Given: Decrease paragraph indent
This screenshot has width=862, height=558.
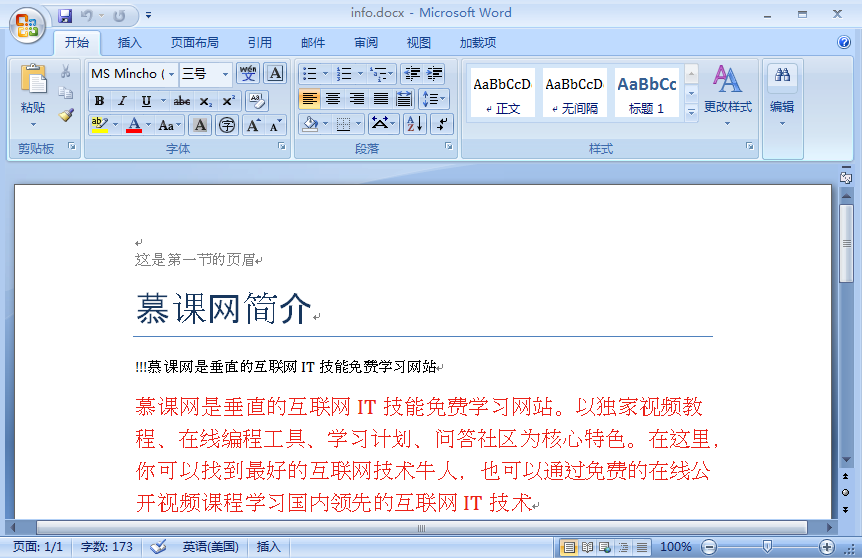Looking at the screenshot, I should [412, 73].
